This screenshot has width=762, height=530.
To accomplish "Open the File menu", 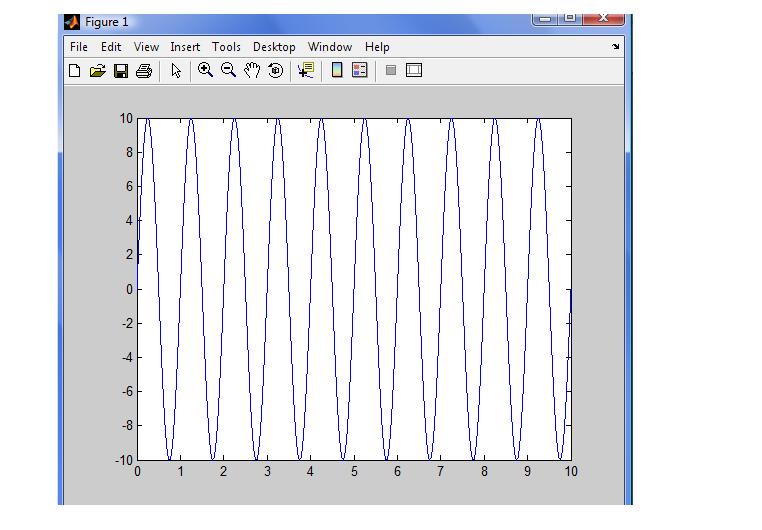I will [79, 47].
